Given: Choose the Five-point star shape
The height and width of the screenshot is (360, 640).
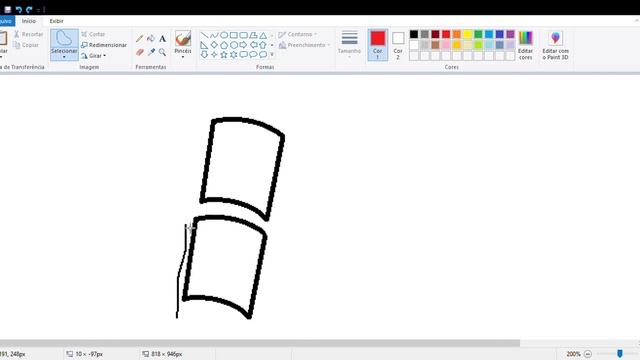Looking at the screenshot, I should click(x=224, y=54).
